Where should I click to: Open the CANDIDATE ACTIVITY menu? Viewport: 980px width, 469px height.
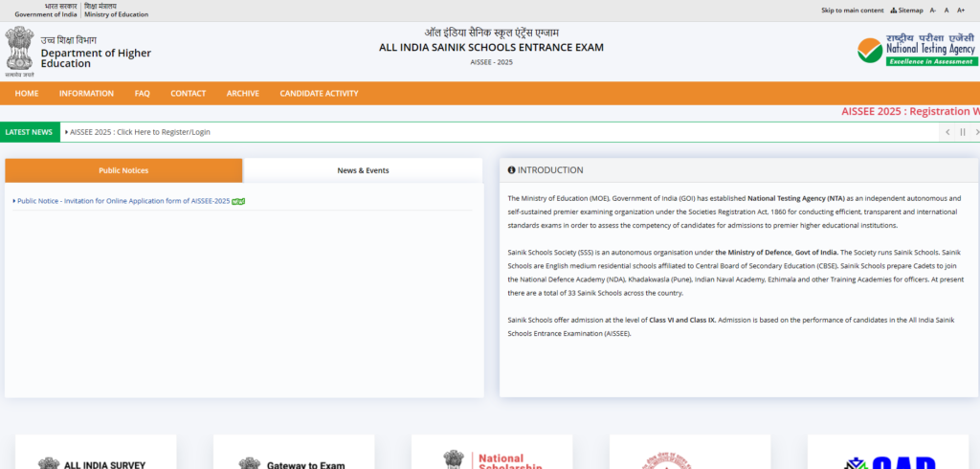click(319, 93)
